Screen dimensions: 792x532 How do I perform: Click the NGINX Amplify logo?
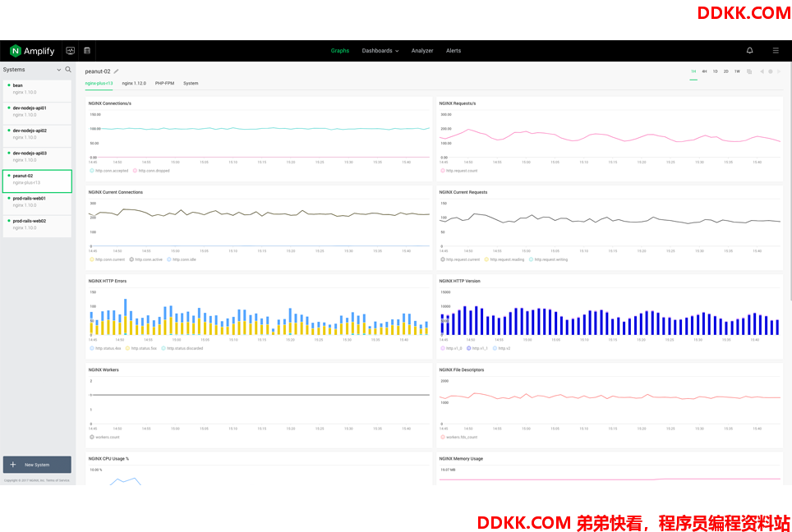pos(32,51)
